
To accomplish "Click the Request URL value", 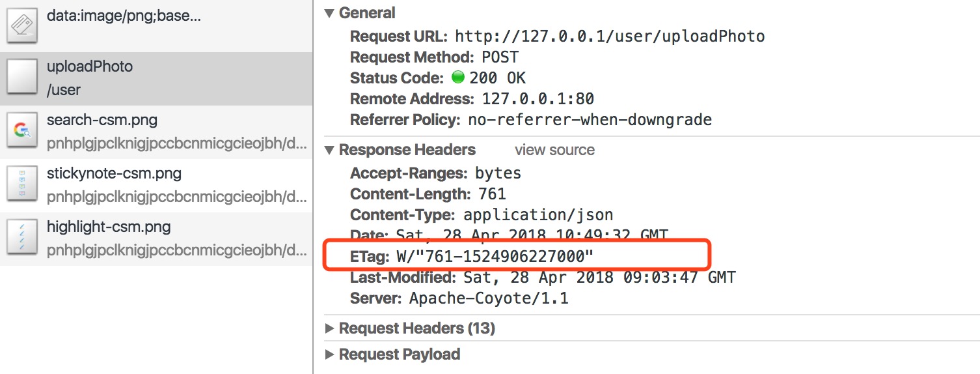I will click(610, 36).
